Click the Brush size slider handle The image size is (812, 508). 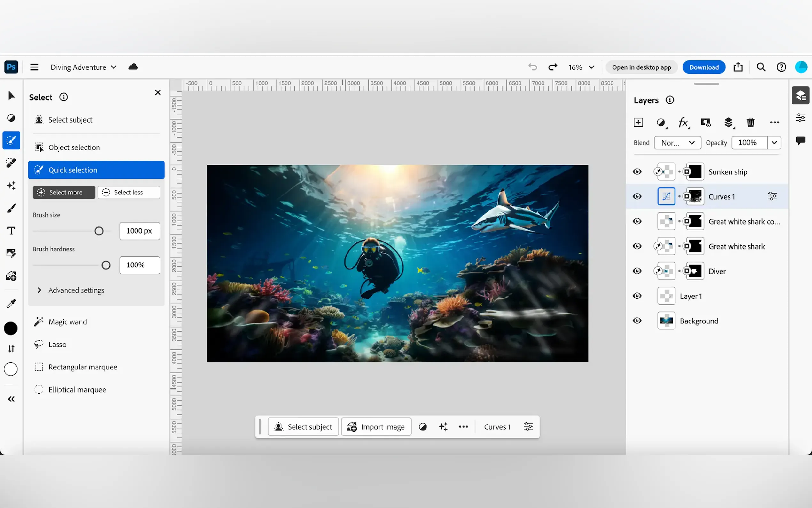99,231
